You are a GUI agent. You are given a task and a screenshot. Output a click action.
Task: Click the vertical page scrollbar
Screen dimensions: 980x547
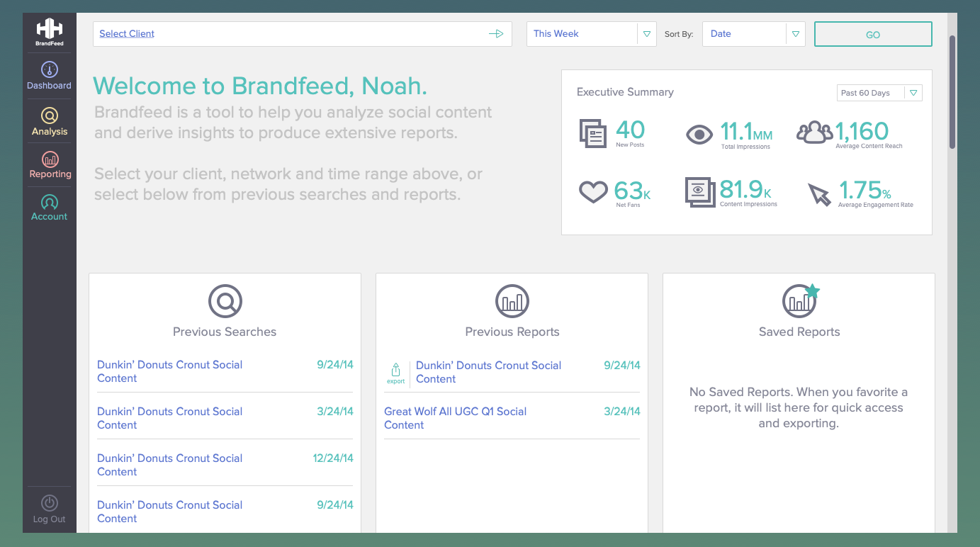[x=952, y=92]
